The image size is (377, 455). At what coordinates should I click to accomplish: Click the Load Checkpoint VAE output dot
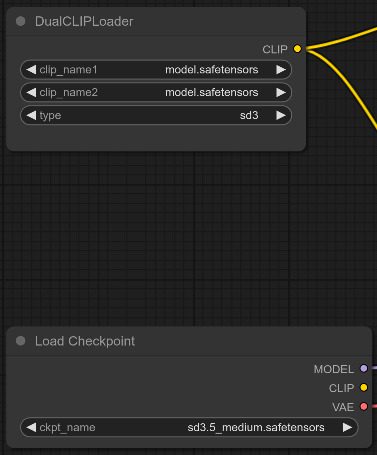tap(364, 407)
